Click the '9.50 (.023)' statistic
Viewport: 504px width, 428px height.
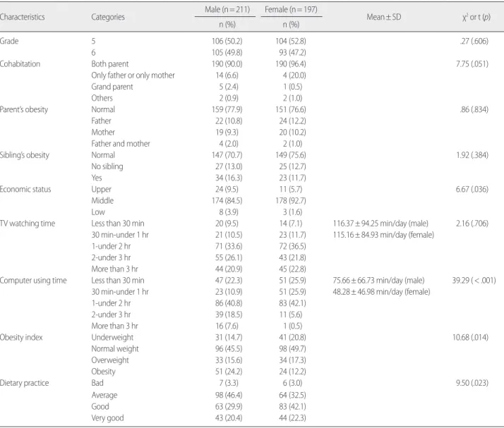tap(472, 383)
